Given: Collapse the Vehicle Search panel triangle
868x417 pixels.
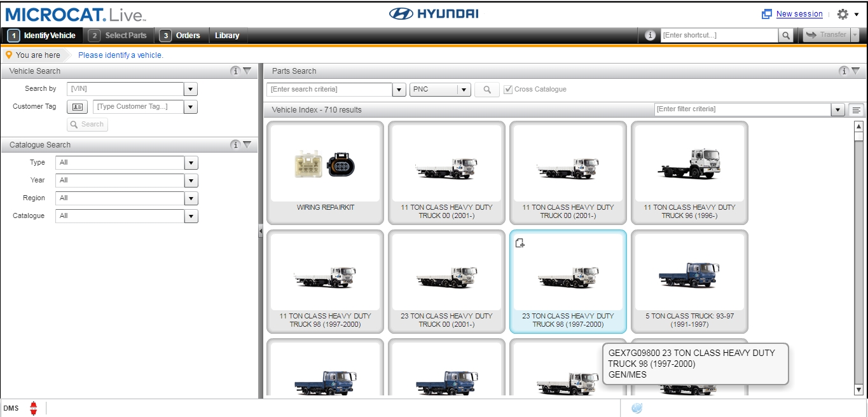Looking at the screenshot, I should [247, 71].
